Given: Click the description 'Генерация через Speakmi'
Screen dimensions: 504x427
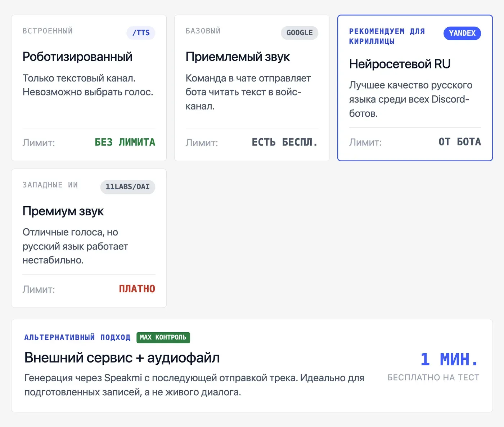Looking at the screenshot, I should (x=194, y=385).
